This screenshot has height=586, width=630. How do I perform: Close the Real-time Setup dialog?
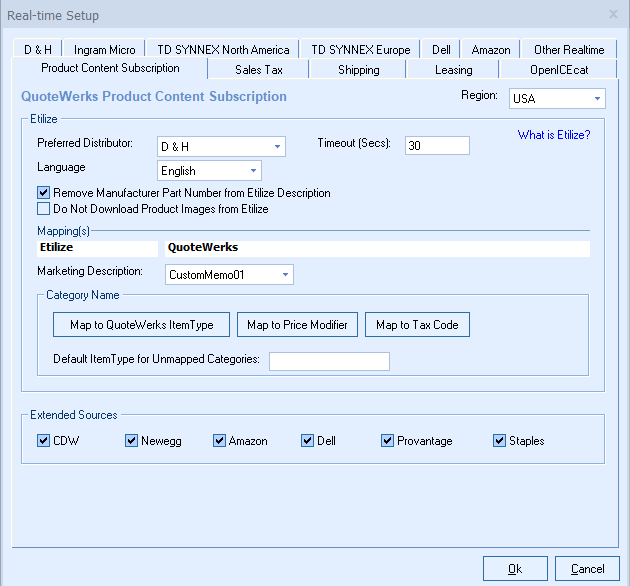[x=613, y=14]
